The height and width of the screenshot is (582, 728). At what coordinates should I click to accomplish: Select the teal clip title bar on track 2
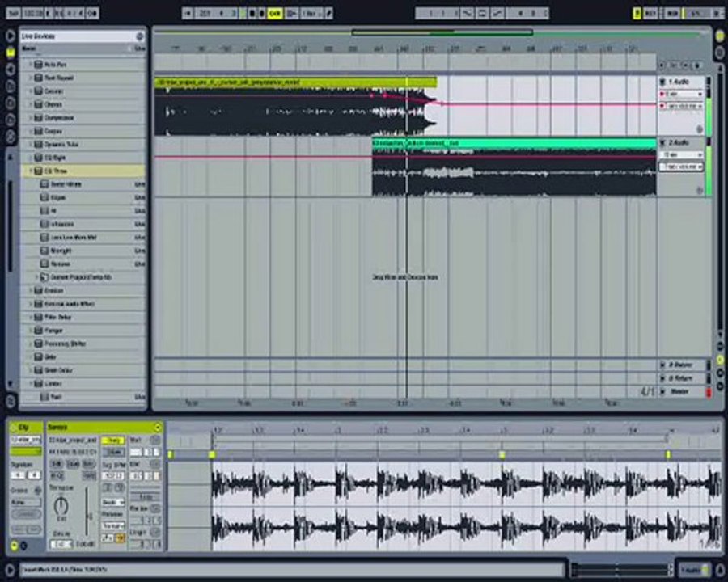point(514,143)
